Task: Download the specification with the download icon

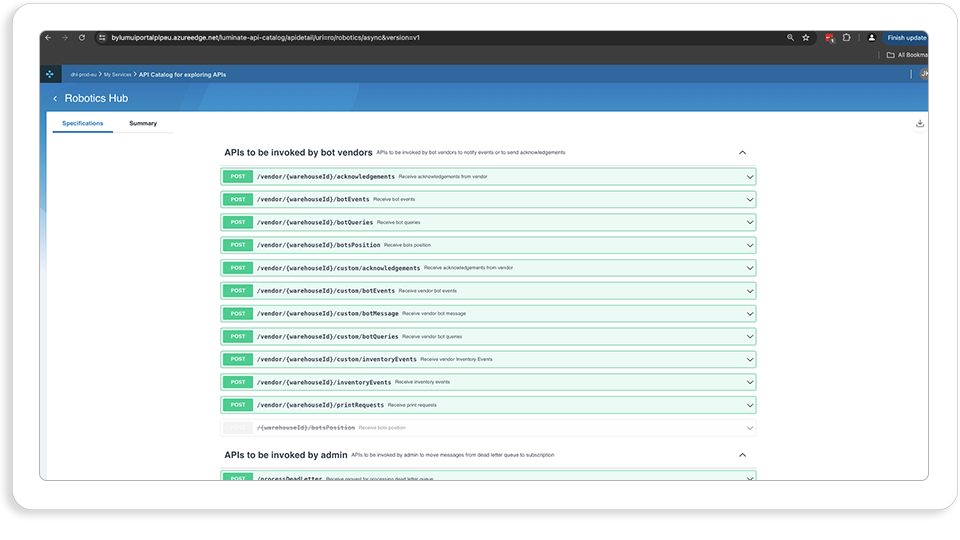Action: click(x=920, y=124)
